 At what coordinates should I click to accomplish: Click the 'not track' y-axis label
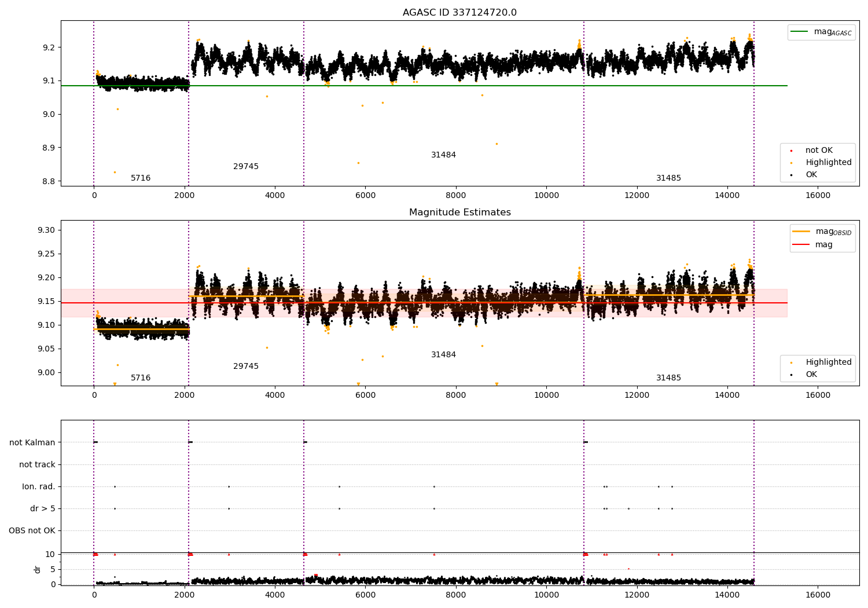coord(37,464)
